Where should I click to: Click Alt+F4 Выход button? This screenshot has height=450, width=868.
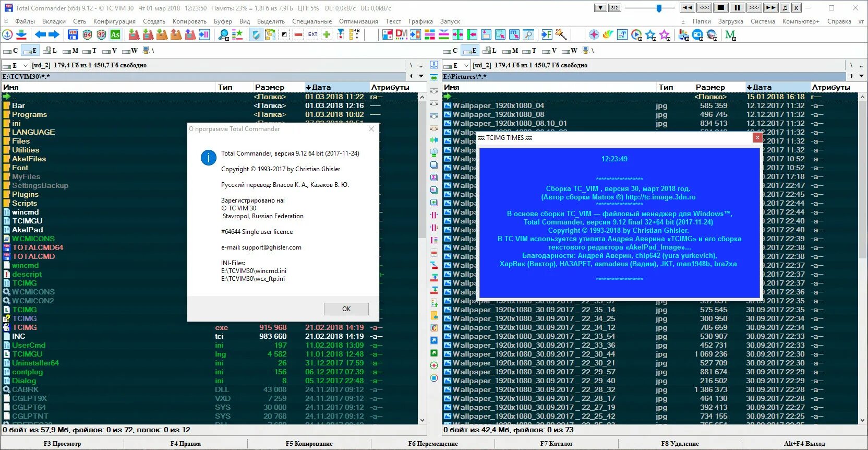coord(804,444)
